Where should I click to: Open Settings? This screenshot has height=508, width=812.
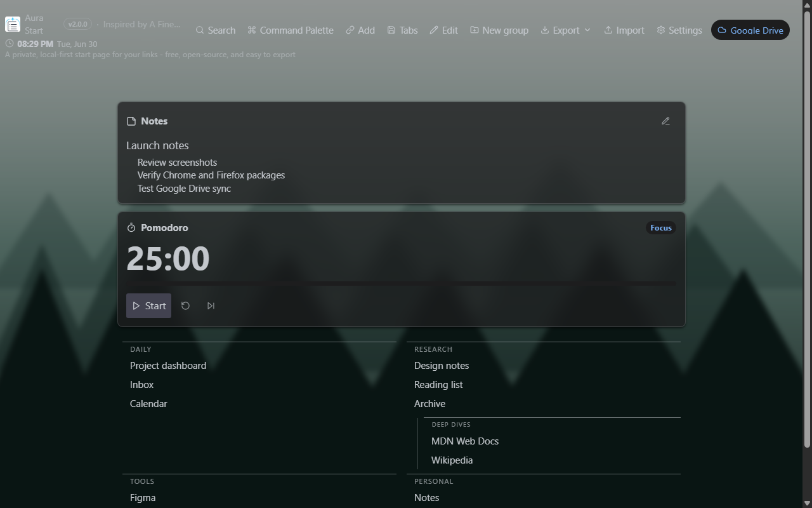[x=679, y=30]
